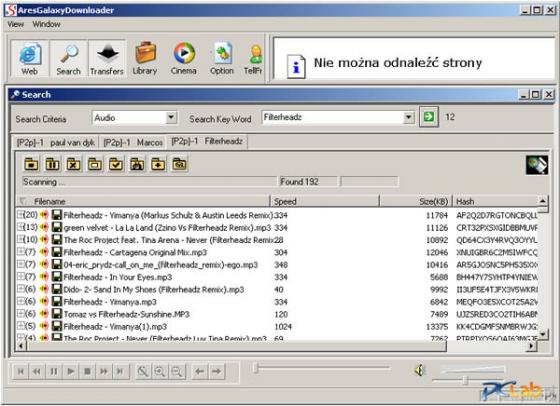This screenshot has width=560, height=406.
Task: Click the horizontal scrollbar left arrow
Action: (x=21, y=346)
